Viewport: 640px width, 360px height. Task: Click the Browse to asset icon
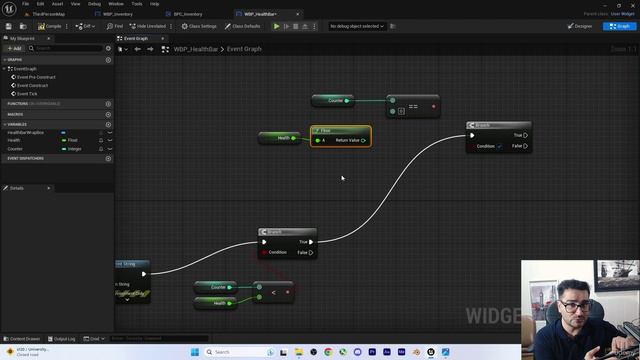[x=23, y=26]
